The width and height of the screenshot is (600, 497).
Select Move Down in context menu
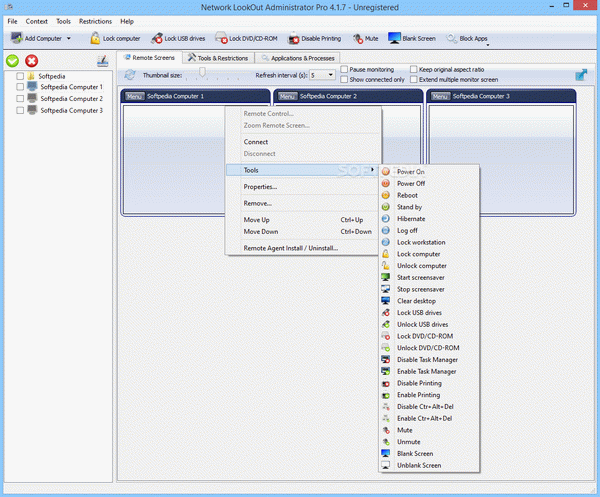tap(302, 232)
